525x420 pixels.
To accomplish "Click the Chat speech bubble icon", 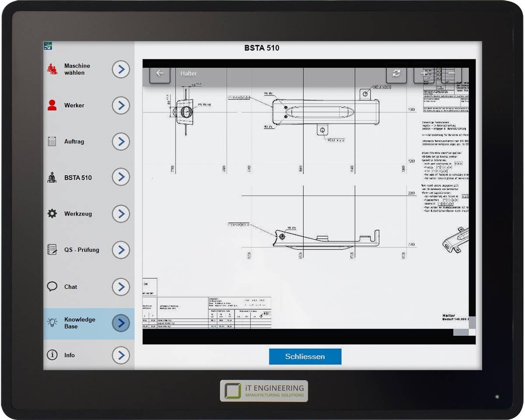I will [x=52, y=287].
